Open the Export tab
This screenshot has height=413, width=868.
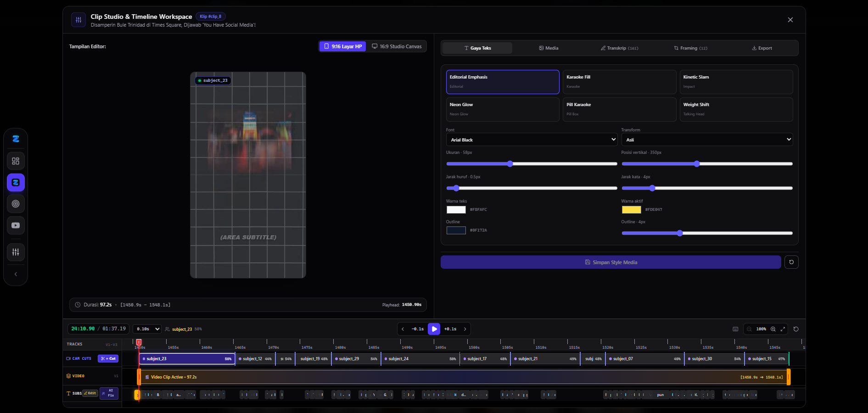click(762, 48)
